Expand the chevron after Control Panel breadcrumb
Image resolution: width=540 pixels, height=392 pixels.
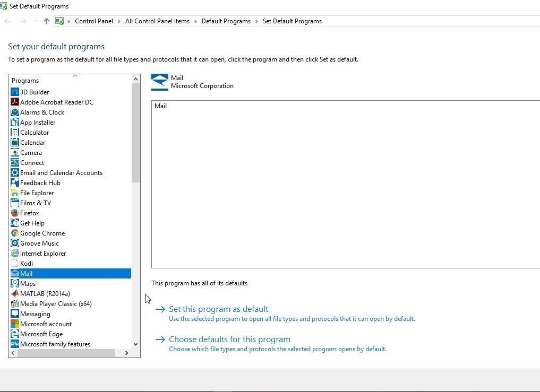tap(119, 21)
